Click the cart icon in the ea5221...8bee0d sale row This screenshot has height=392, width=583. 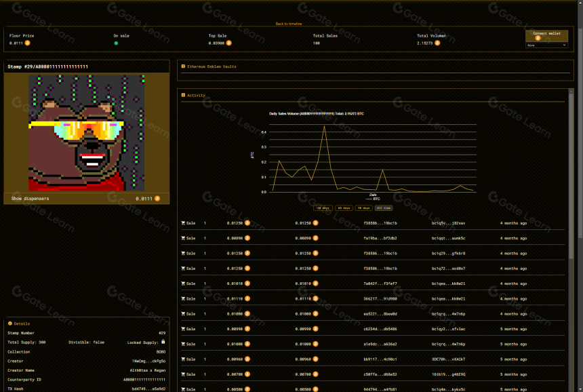coord(183,313)
